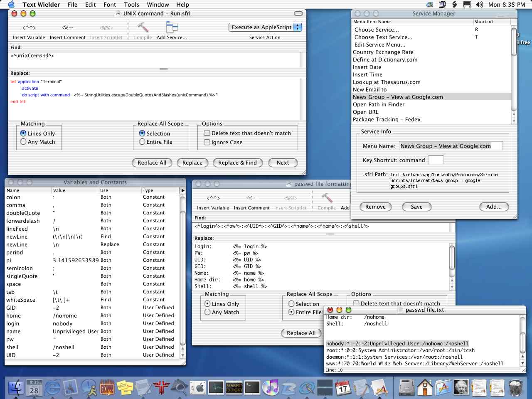Screen dimensions: 532x399
Task: Click Compile hammer icon in UNIX command window
Action: (143, 27)
